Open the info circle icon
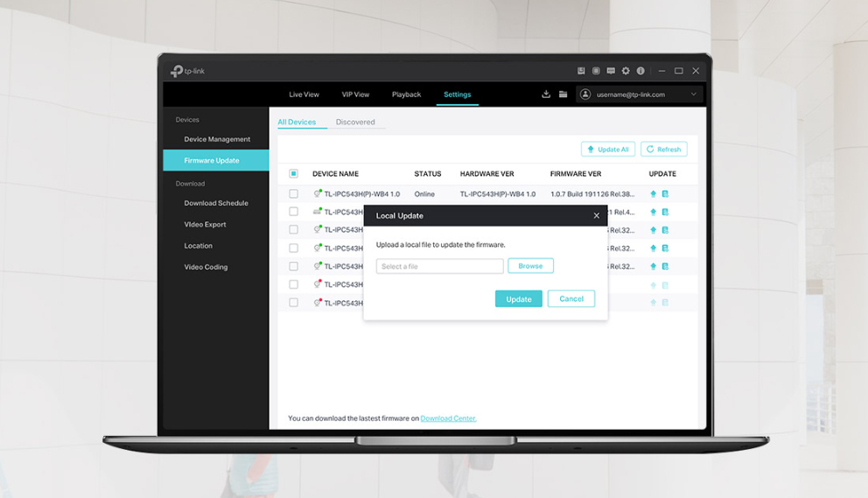This screenshot has width=868, height=498. (640, 71)
